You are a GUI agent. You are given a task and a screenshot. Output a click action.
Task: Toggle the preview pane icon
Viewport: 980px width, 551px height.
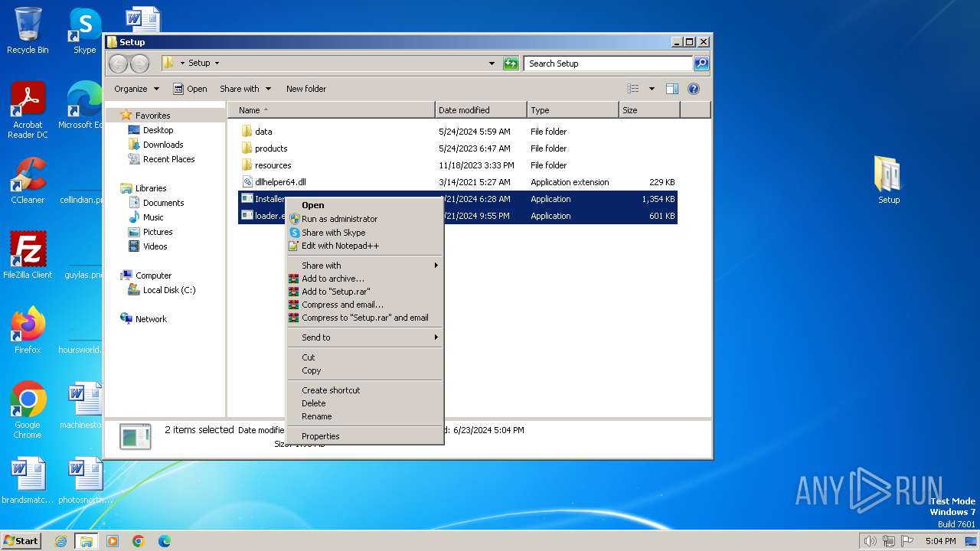pos(671,89)
